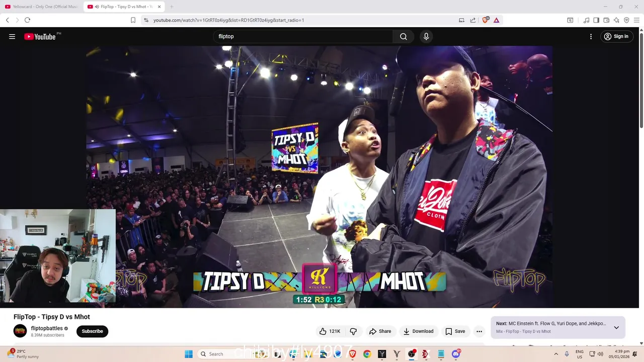Open network icon in system tray
644x362 pixels.
click(x=592, y=354)
